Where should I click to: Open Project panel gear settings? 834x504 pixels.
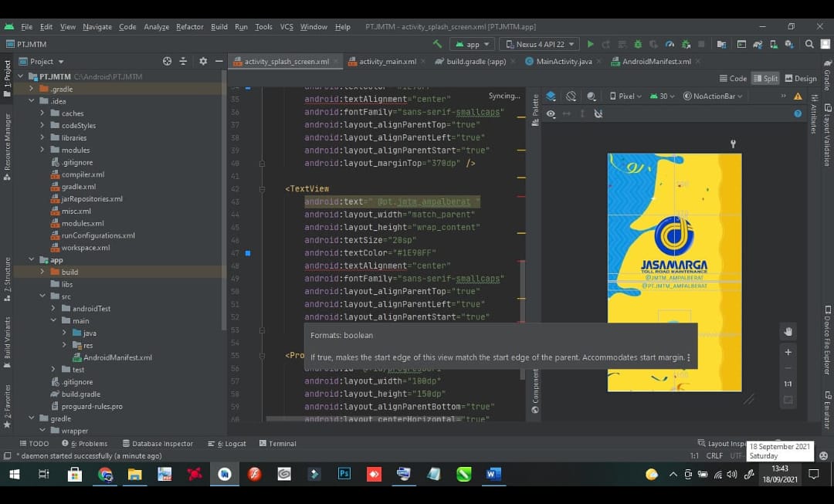click(203, 61)
